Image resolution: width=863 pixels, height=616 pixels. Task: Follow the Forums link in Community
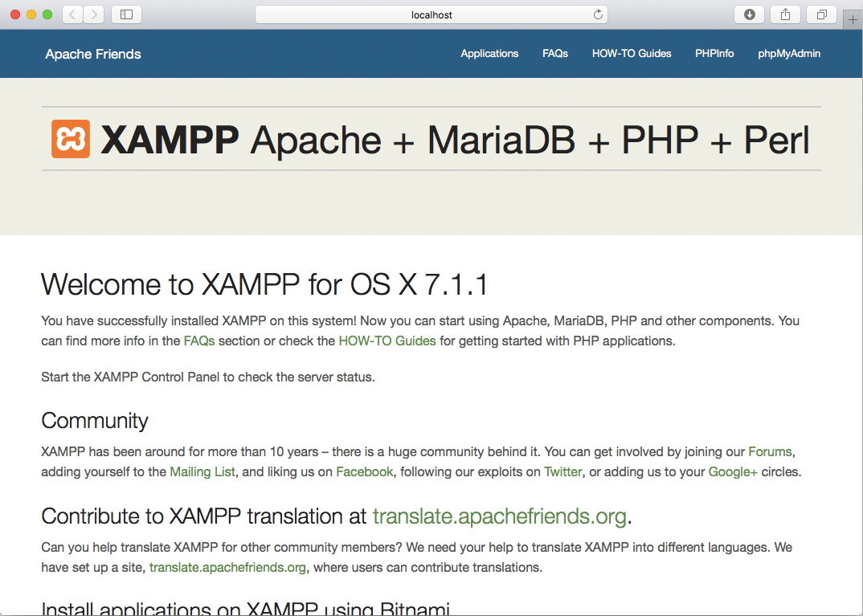[x=770, y=451]
